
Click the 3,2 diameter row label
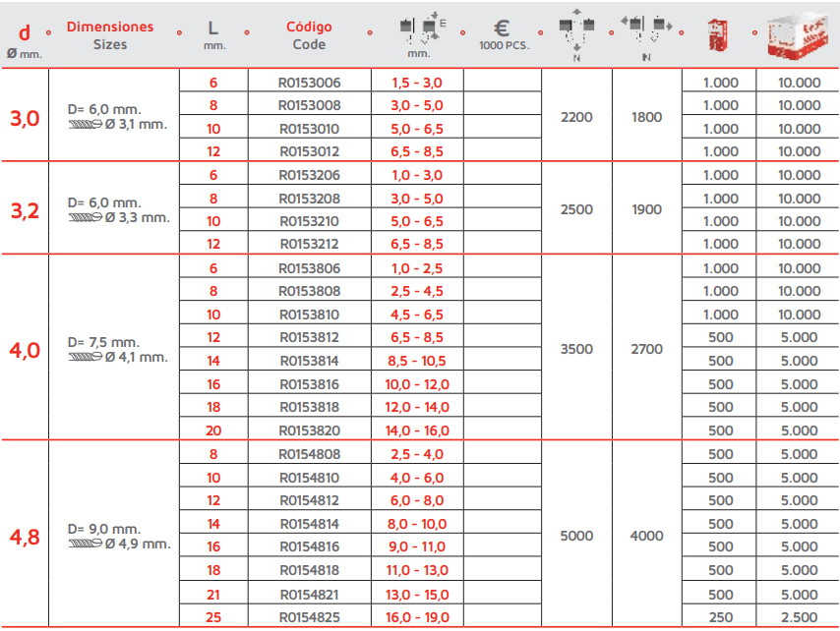coord(25,210)
